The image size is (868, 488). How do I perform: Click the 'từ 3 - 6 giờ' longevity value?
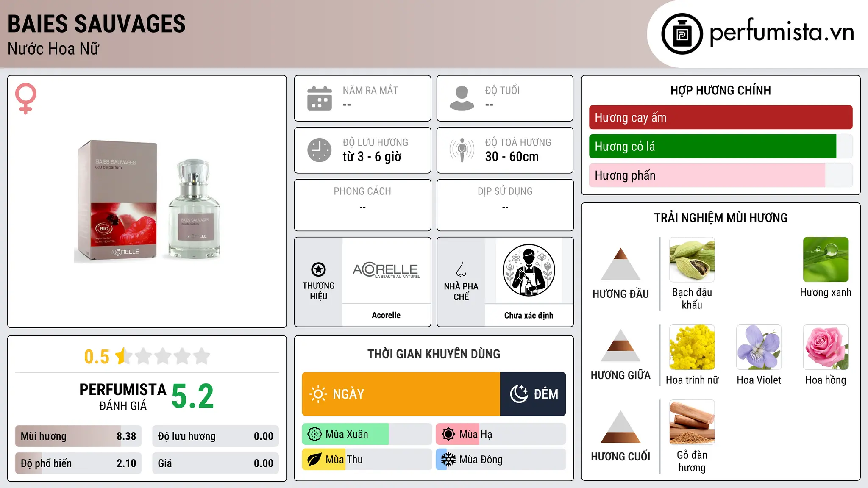(372, 157)
